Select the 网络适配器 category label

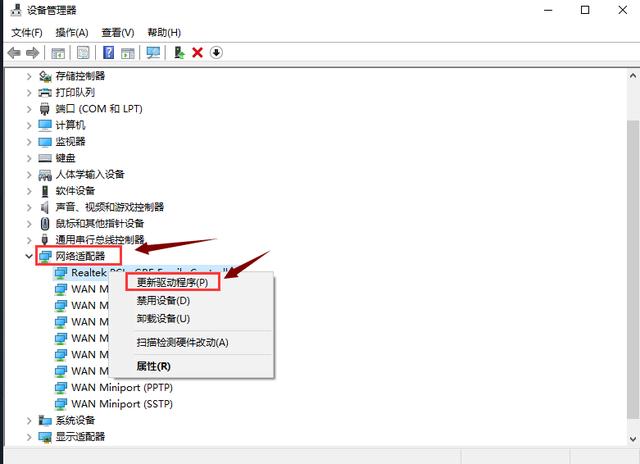[x=80, y=256]
